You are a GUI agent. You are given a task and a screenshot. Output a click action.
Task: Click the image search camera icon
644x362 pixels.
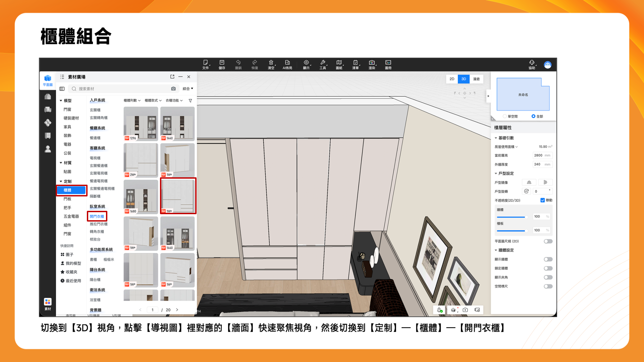173,89
